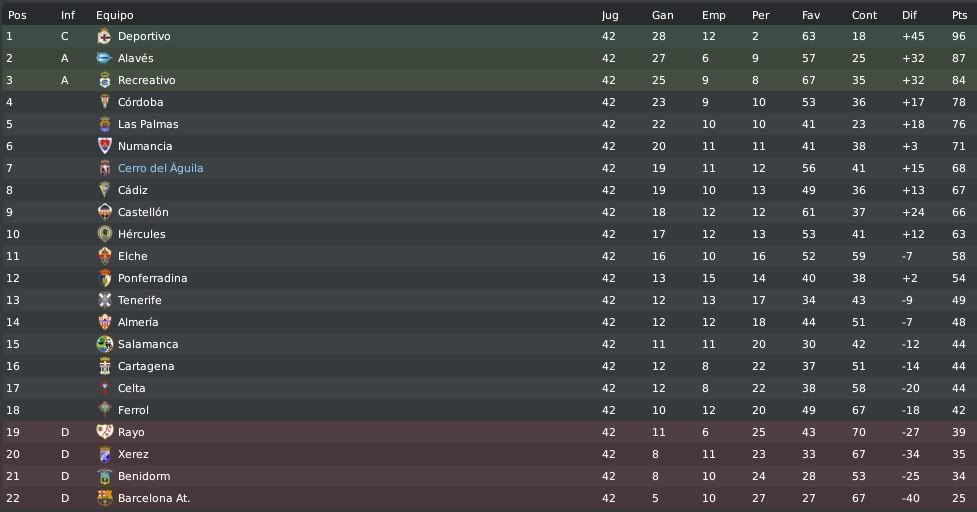The width and height of the screenshot is (977, 512).
Task: Click the Numancia shield crest
Action: (104, 146)
